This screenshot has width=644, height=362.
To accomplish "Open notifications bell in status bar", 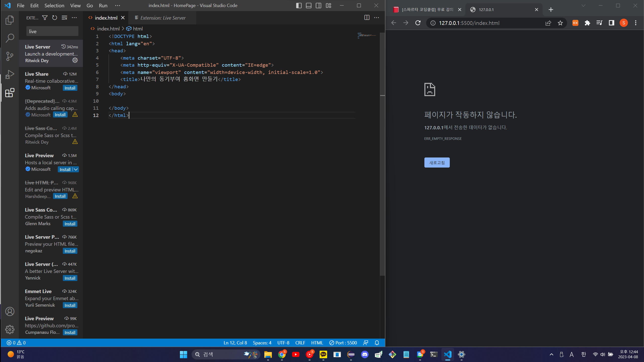I will coord(377,343).
